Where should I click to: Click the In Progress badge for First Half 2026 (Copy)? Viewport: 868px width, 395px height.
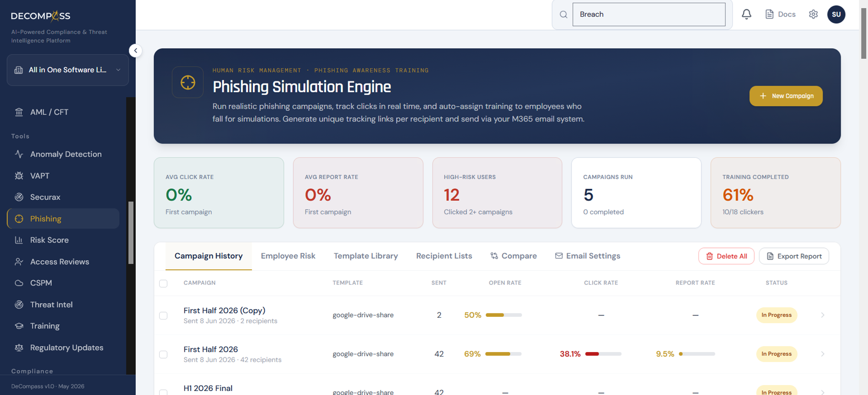tap(776, 315)
